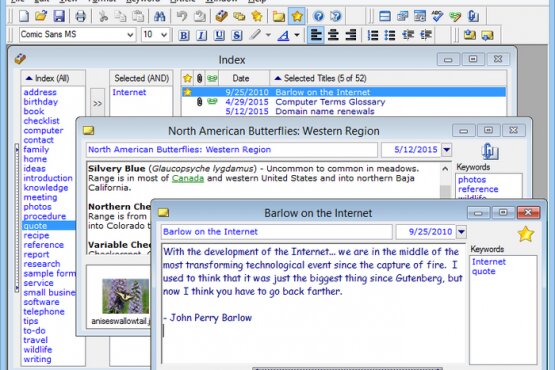Toggle italic formatting
555x370 pixels.
[202, 35]
